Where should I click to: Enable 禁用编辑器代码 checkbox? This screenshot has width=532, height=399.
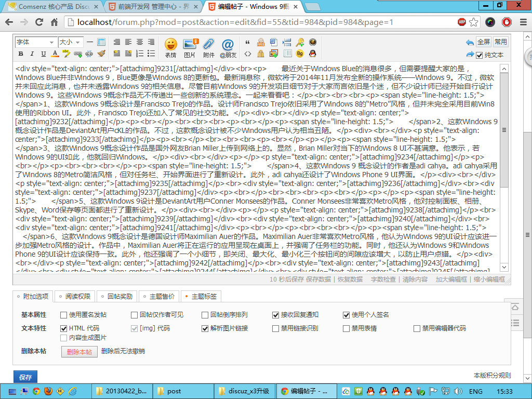pyautogui.click(x=417, y=328)
